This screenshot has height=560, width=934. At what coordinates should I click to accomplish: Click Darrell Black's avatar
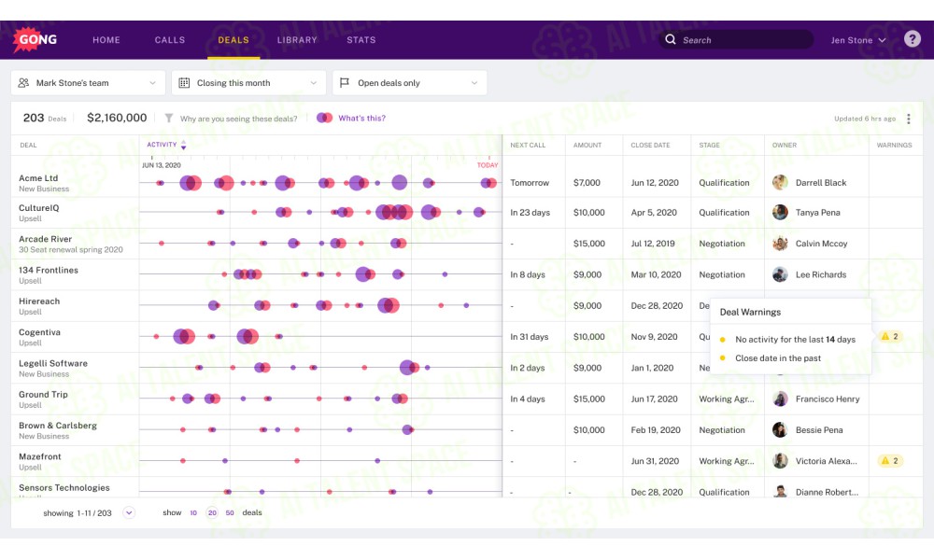click(x=780, y=183)
